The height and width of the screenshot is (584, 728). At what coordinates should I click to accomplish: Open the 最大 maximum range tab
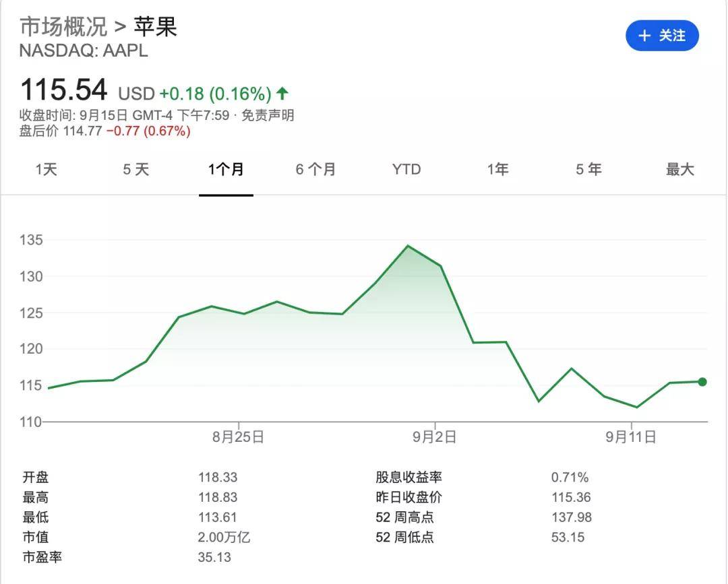pyautogui.click(x=679, y=170)
